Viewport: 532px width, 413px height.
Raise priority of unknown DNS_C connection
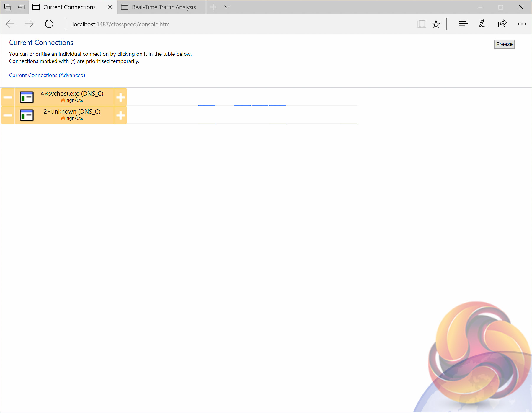coord(120,115)
